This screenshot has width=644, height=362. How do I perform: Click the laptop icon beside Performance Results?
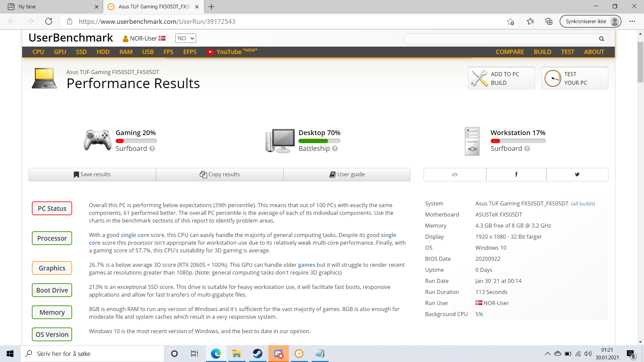pos(44,78)
